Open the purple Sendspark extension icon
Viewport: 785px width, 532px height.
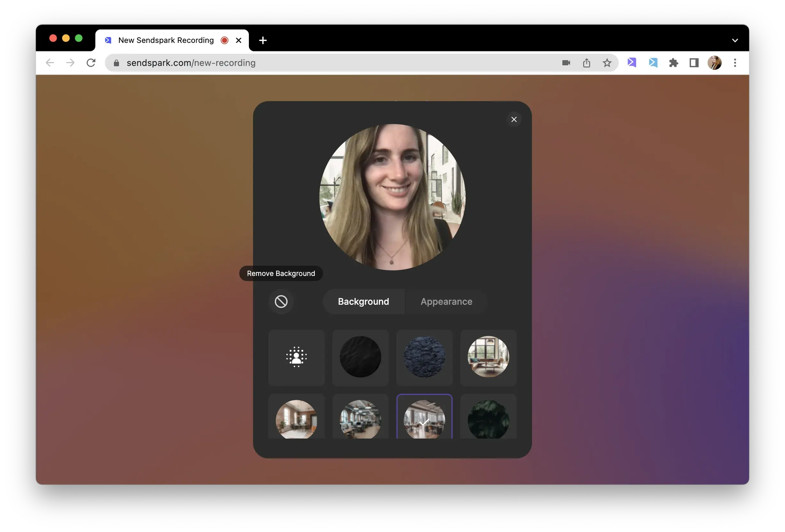632,62
